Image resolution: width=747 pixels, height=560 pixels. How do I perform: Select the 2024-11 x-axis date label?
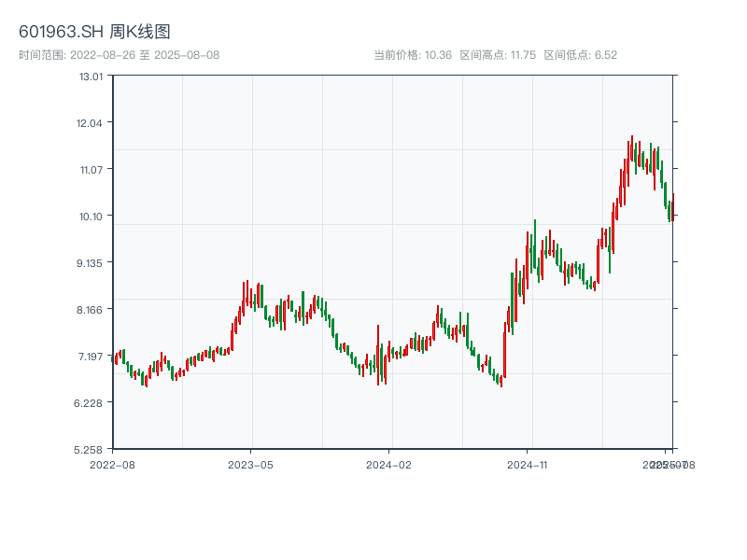click(528, 464)
